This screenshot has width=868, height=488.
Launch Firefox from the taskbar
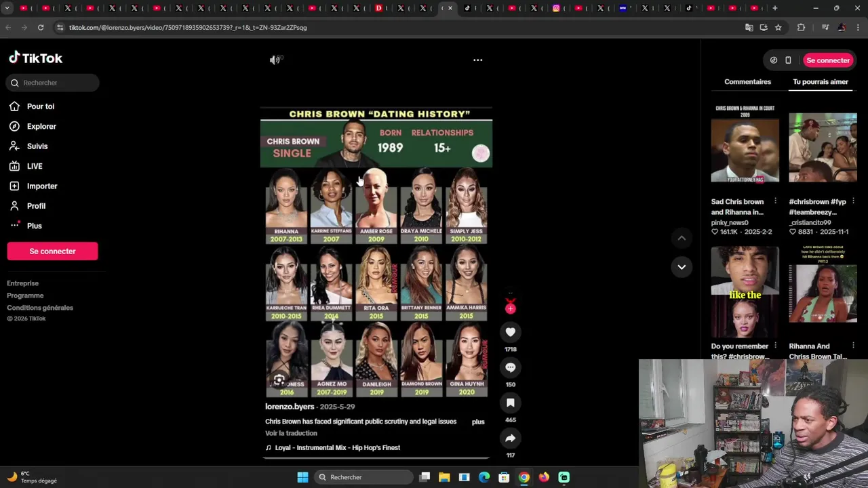click(544, 477)
